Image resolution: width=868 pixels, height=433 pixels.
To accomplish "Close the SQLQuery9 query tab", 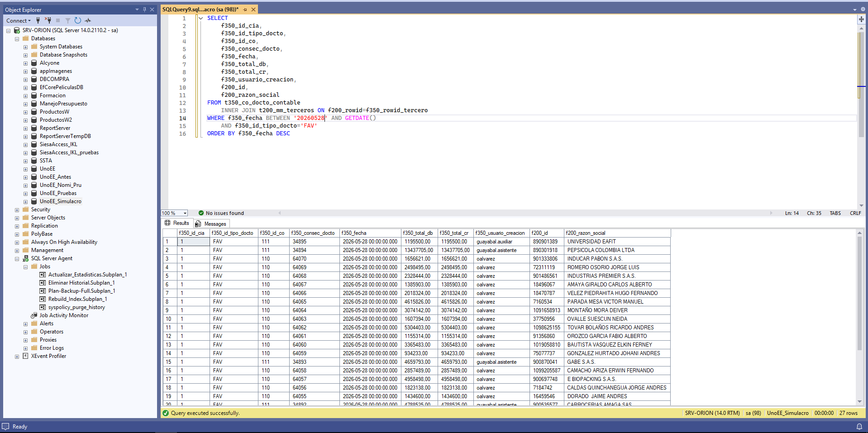I will (x=253, y=10).
